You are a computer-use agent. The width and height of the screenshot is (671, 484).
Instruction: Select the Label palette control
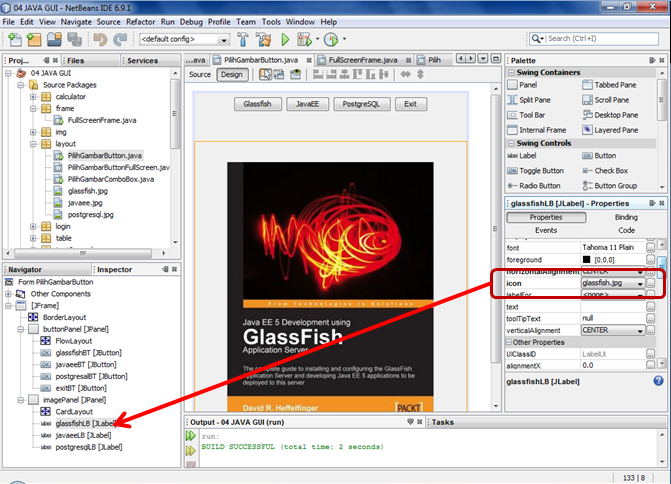pyautogui.click(x=522, y=156)
